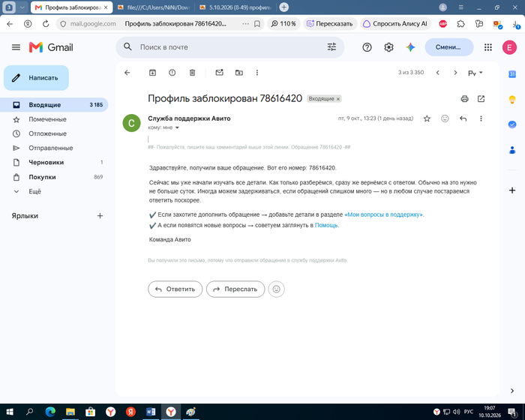Open 'Отложенные' folder

(54, 133)
